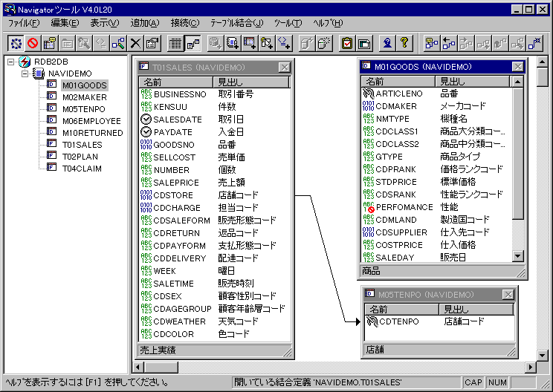Select SALESDATE row in T01SALES window
The image size is (553, 392).
coord(214,120)
